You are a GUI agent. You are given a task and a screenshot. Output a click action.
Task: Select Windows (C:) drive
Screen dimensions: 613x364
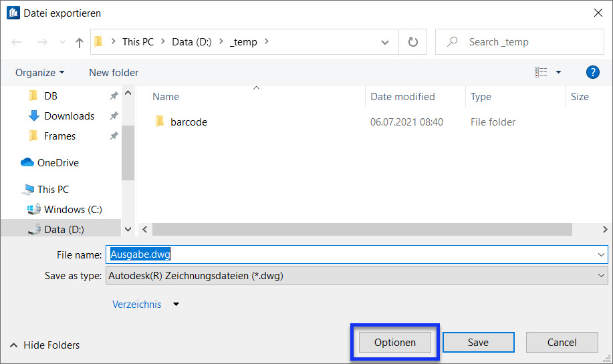pos(73,209)
